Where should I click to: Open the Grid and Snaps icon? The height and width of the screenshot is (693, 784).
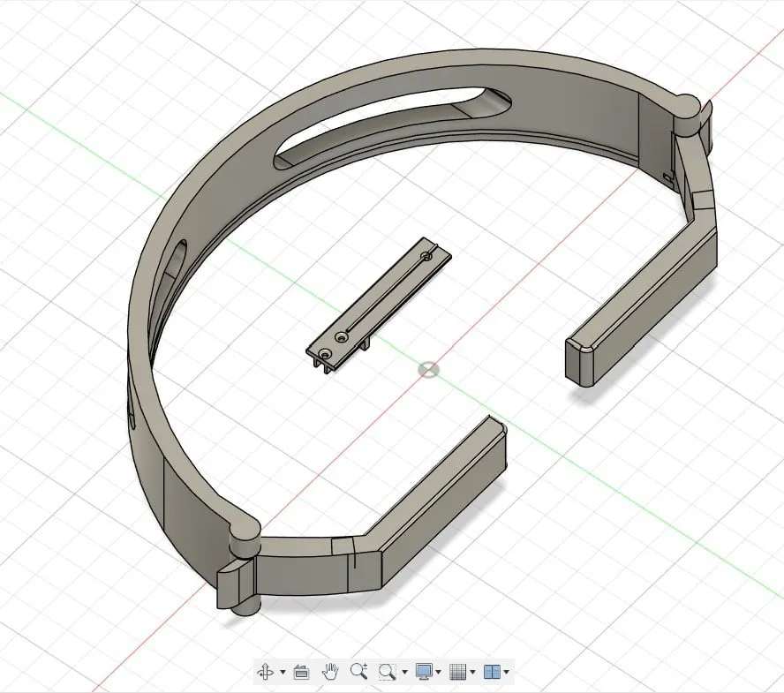coord(458,672)
